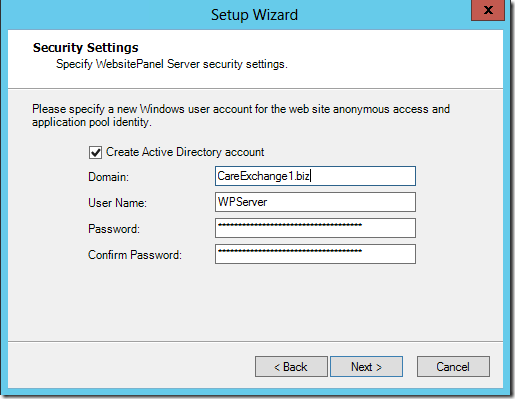Click the 'Security Settings' heading
This screenshot has width=515, height=399.
pos(86,48)
